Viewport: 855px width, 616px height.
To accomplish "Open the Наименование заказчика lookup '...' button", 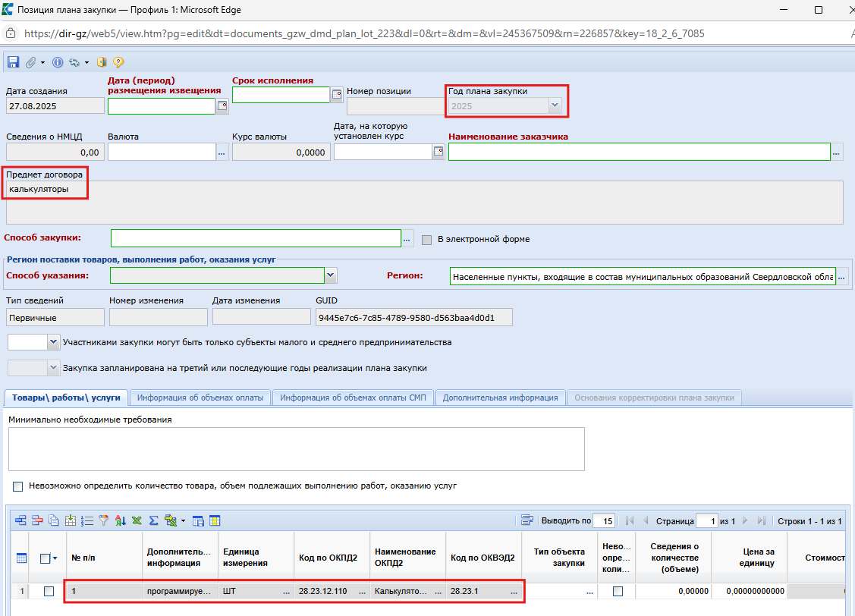I will pyautogui.click(x=837, y=152).
